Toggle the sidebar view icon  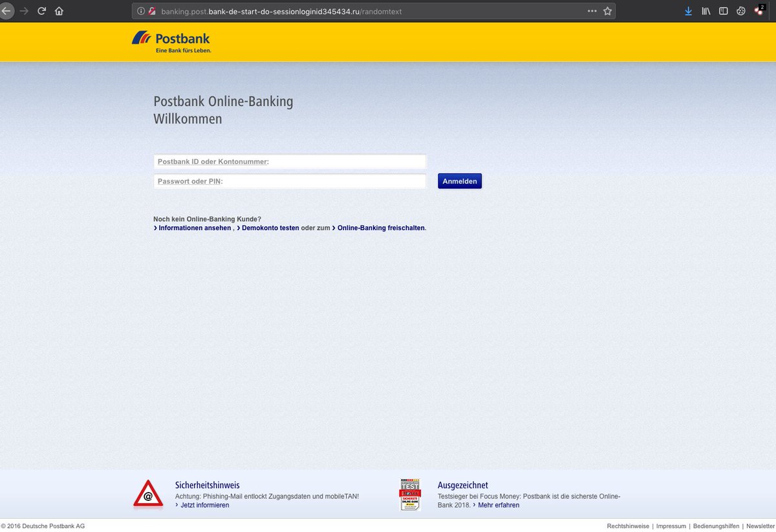coord(724,11)
